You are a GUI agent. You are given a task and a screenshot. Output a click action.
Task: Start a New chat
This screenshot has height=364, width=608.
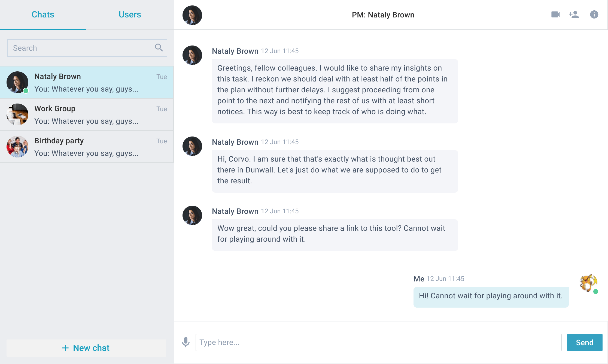(86, 348)
